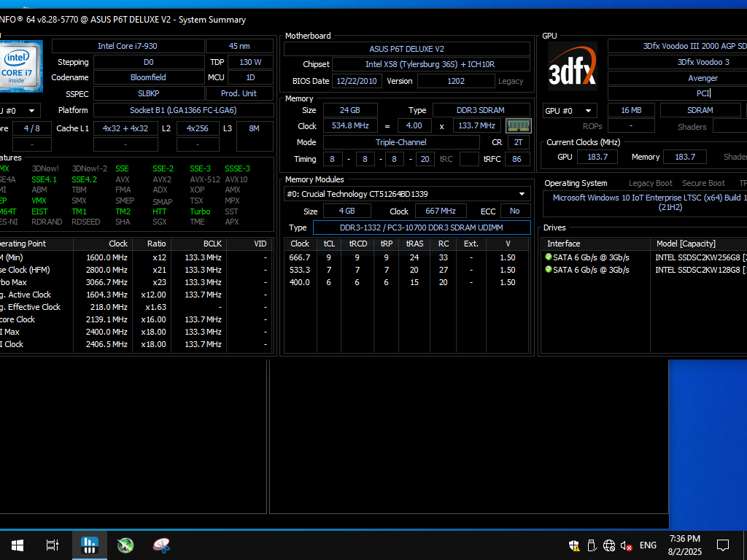This screenshot has height=560, width=747.
Task: Click the GPU clock 183.7 field
Action: [x=597, y=157]
